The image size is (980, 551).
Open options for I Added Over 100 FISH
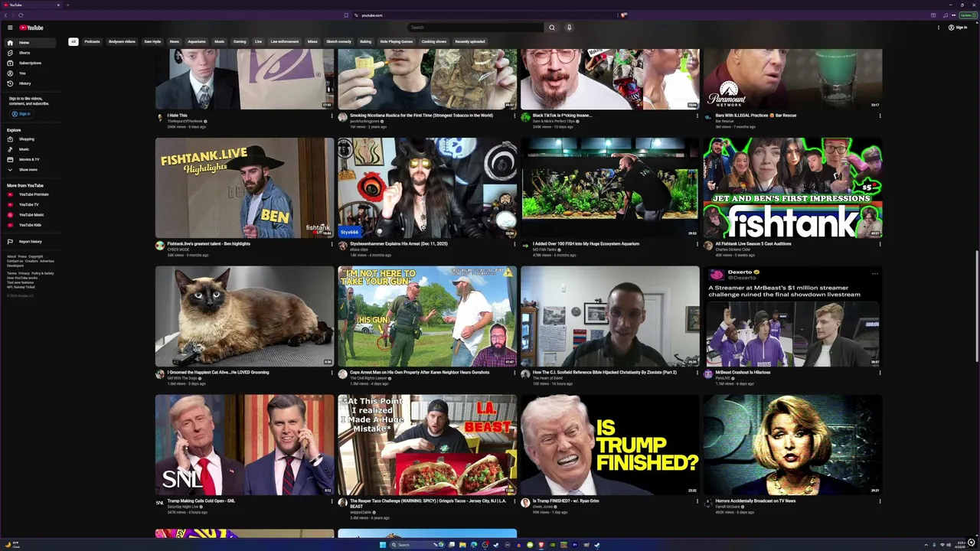(x=697, y=244)
